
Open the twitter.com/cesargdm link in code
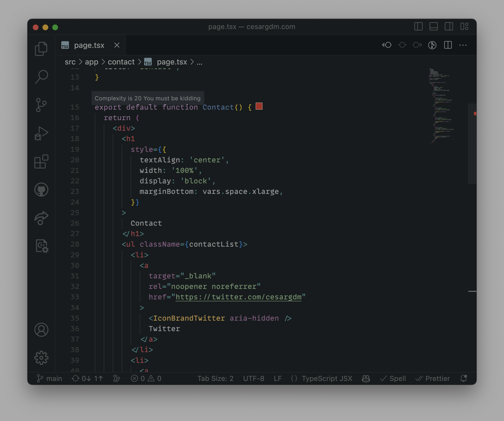[238, 297]
